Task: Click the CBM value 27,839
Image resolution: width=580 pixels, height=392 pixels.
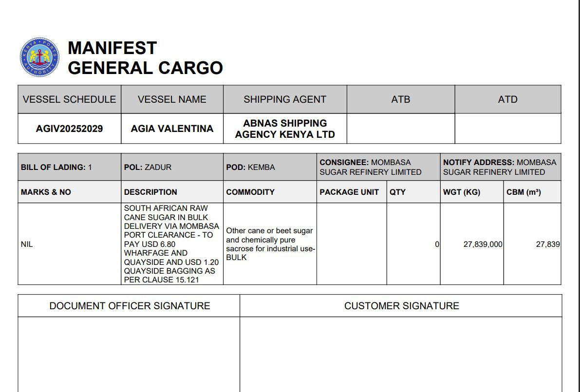Action: click(x=547, y=244)
